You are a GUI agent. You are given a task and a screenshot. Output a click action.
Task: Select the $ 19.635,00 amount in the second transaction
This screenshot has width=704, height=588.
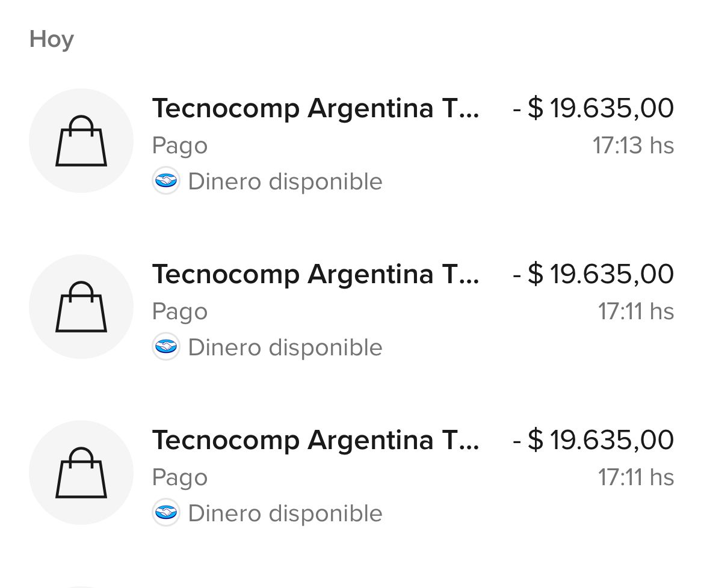[x=593, y=275]
